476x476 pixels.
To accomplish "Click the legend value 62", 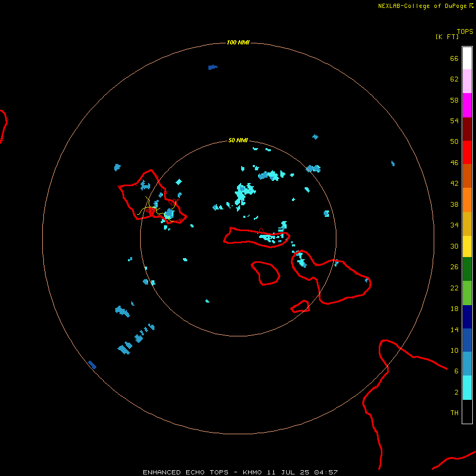I will pos(454,79).
